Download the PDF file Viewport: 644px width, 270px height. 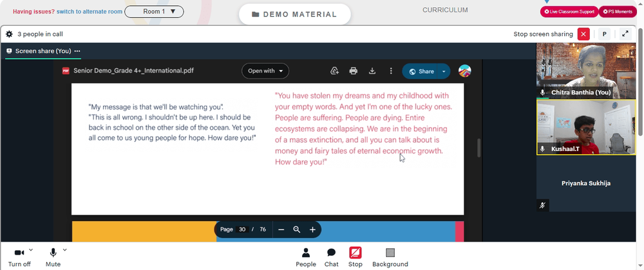coord(372,71)
